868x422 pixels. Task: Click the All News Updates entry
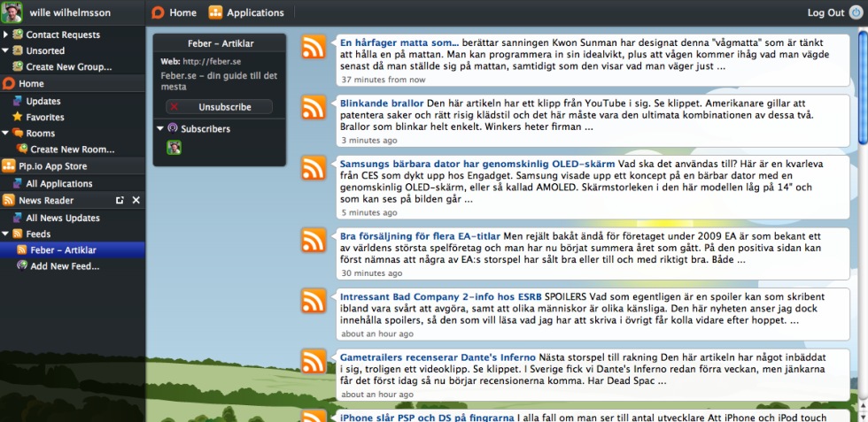pyautogui.click(x=63, y=218)
